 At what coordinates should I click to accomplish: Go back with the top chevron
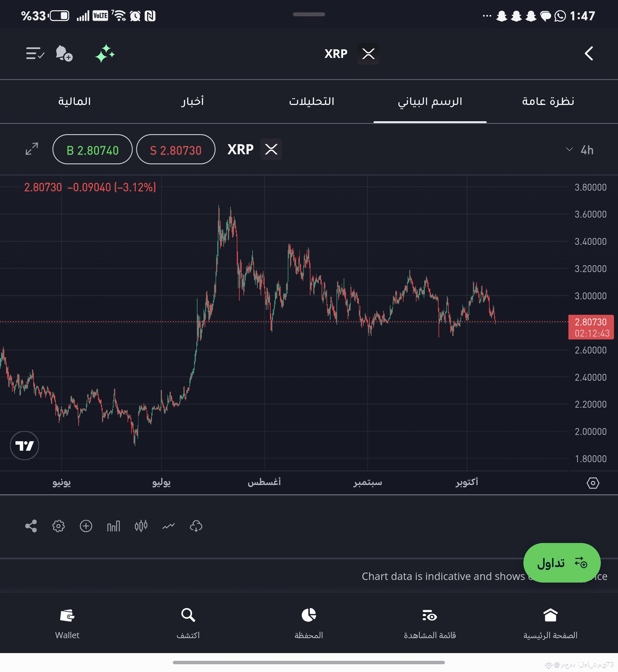pos(588,54)
